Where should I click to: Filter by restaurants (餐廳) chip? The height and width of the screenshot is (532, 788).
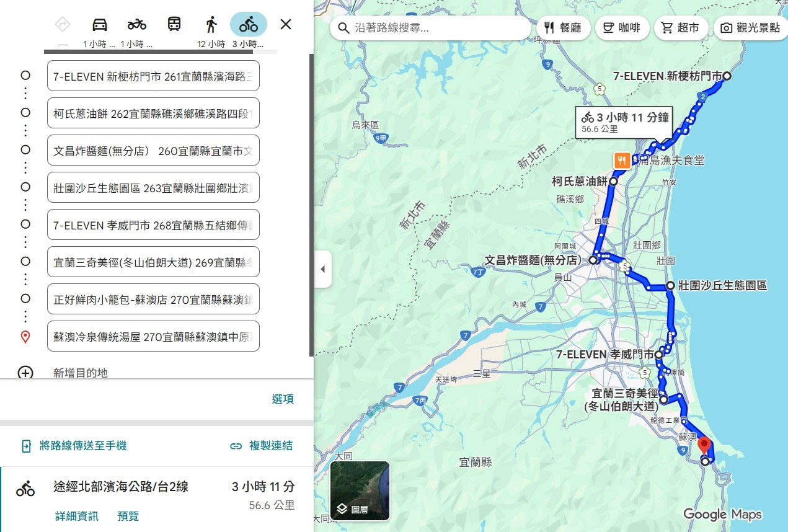[x=562, y=28]
